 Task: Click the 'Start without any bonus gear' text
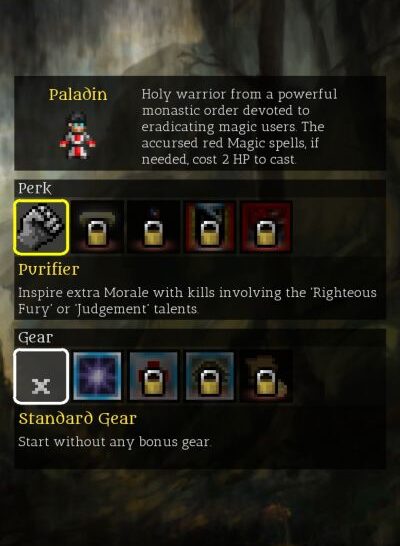[114, 442]
